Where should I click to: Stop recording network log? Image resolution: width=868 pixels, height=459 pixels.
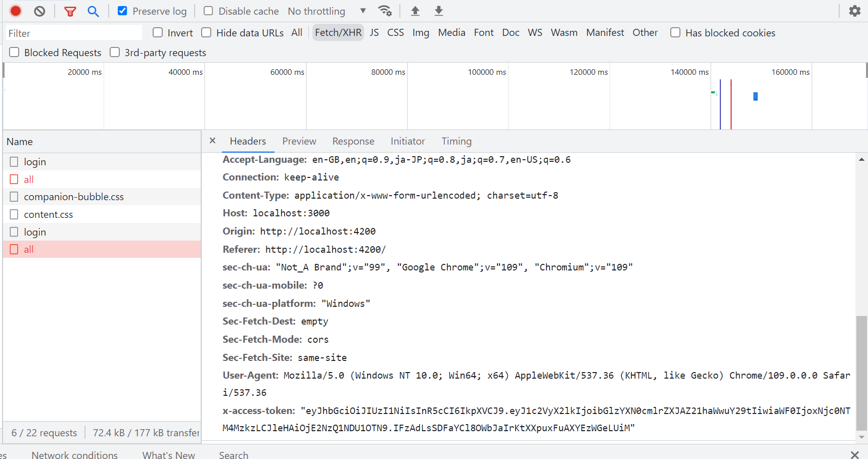16,11
